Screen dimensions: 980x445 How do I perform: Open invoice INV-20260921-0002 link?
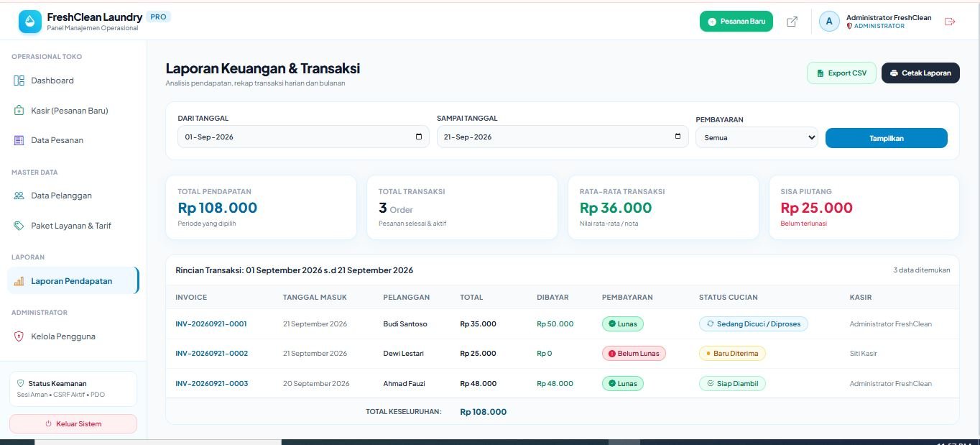(211, 354)
